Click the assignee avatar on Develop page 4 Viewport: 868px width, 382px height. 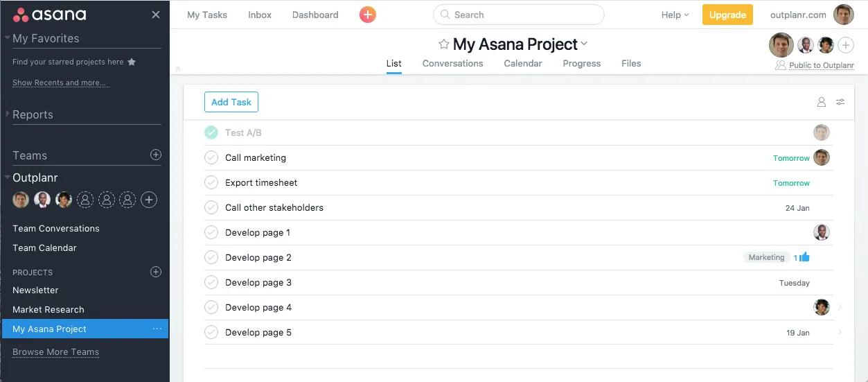coord(822,307)
